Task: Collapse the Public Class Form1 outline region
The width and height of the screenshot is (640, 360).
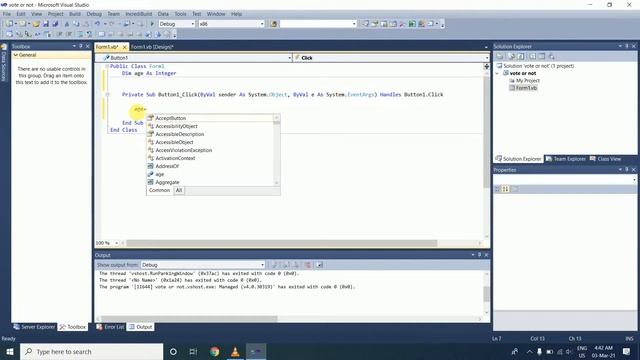Action: (107, 66)
